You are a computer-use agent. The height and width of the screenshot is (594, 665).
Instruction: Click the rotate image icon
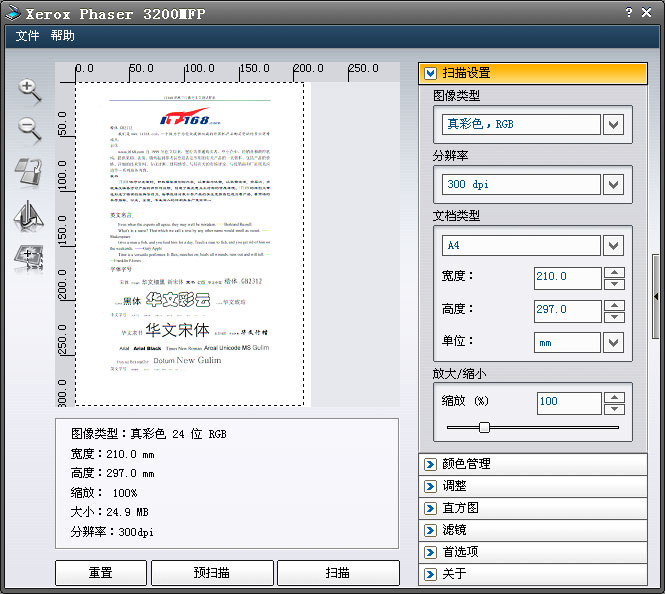tap(28, 172)
